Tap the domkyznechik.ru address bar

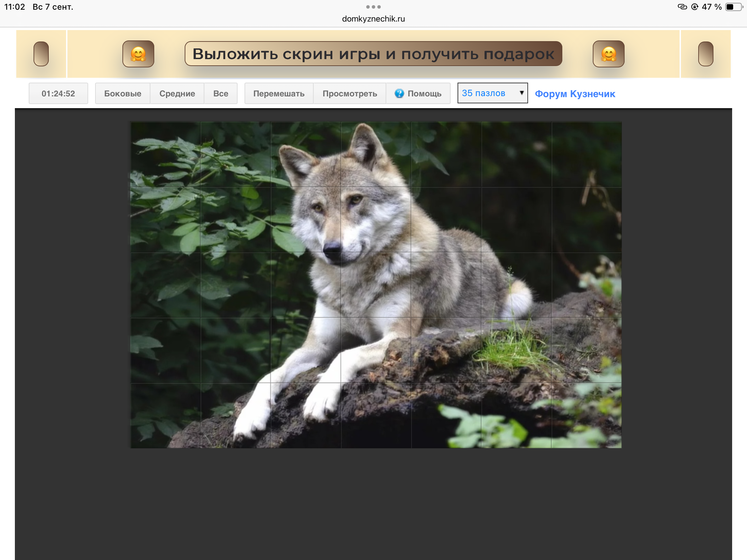point(373,19)
